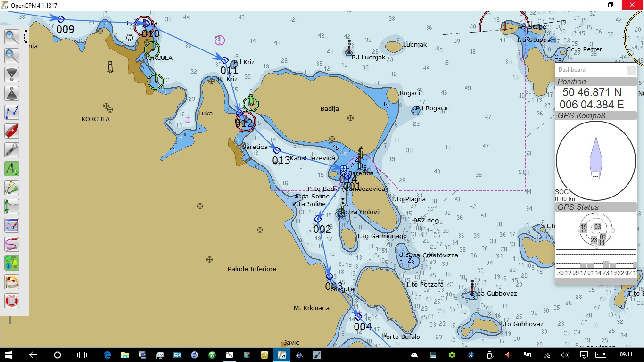Click the Zoom In magnifier tool

12,36
